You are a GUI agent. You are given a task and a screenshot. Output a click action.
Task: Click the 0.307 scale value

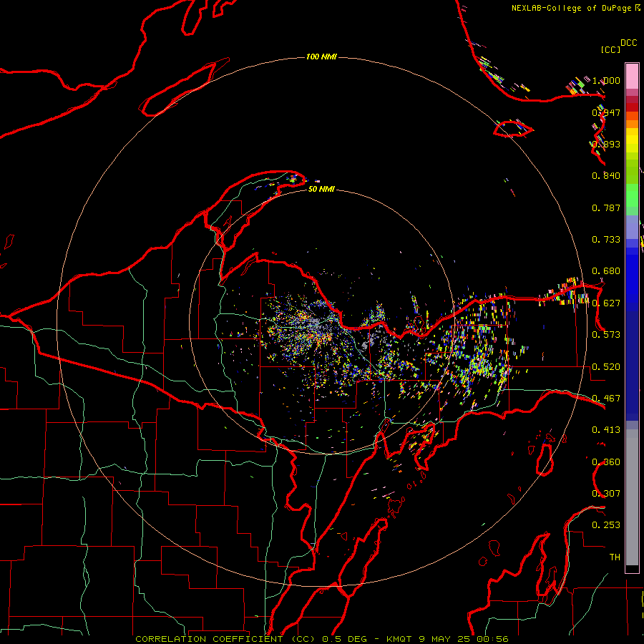click(606, 494)
